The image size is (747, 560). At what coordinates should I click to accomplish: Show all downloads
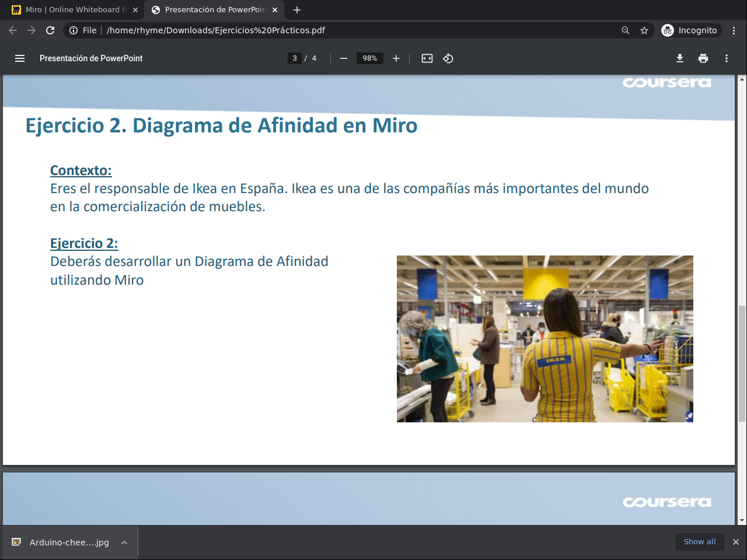[x=700, y=542]
